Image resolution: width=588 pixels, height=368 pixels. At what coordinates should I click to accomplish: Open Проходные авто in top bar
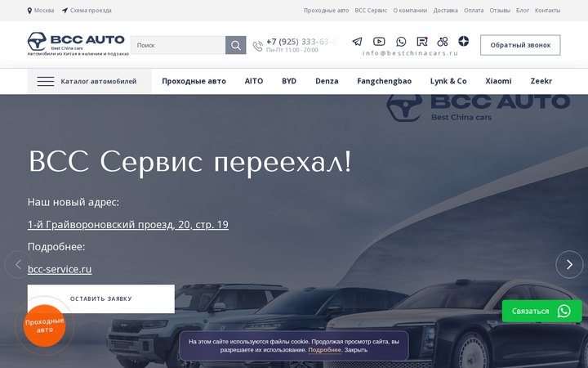326,11
